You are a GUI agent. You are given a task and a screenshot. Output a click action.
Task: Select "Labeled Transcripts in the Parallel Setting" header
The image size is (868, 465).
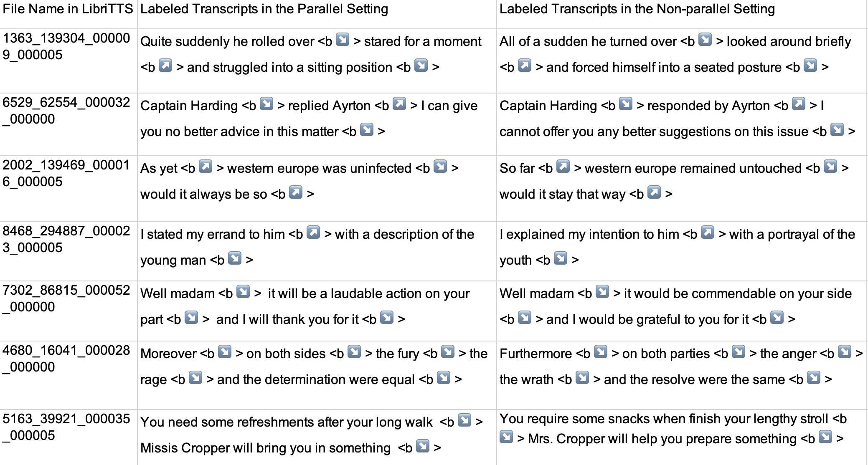[264, 9]
